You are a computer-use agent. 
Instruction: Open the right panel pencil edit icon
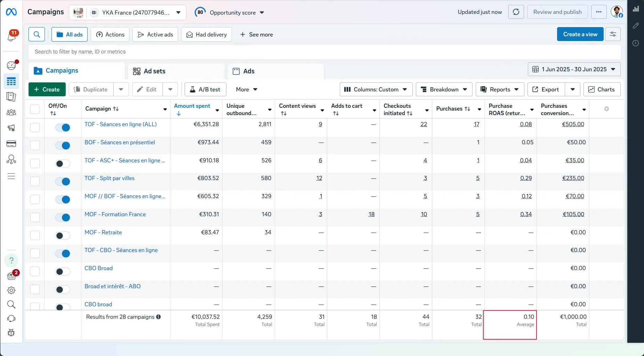pos(636,26)
